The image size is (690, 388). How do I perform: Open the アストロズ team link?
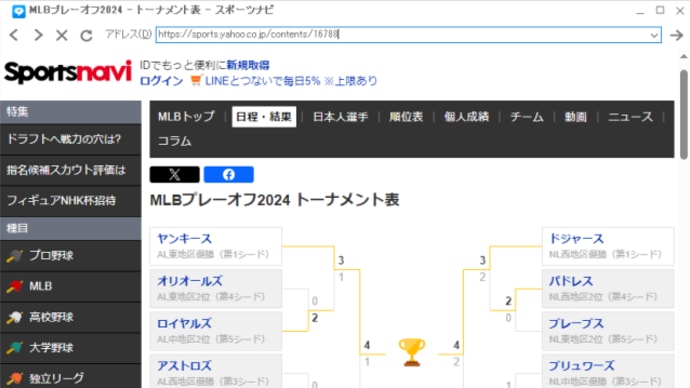184,366
